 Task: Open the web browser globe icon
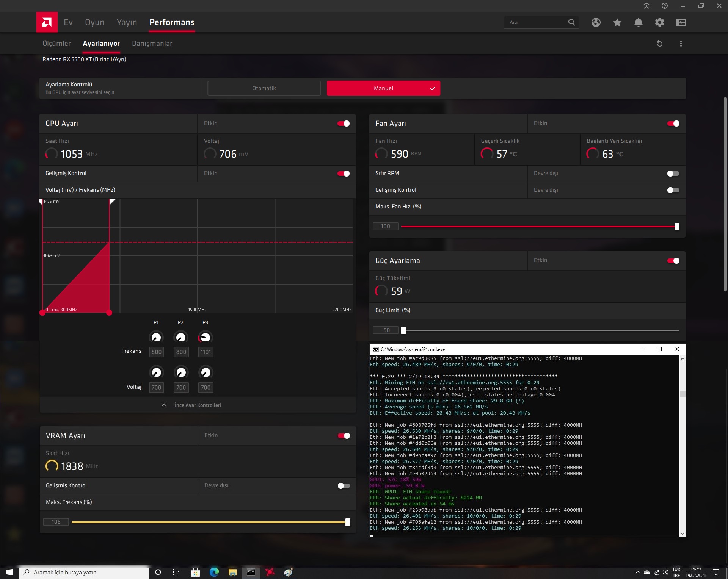[596, 22]
